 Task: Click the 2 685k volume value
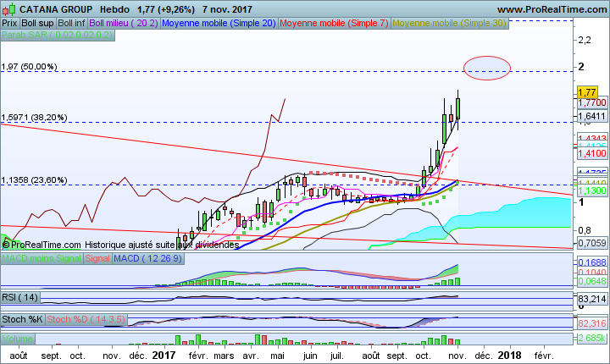(591, 339)
